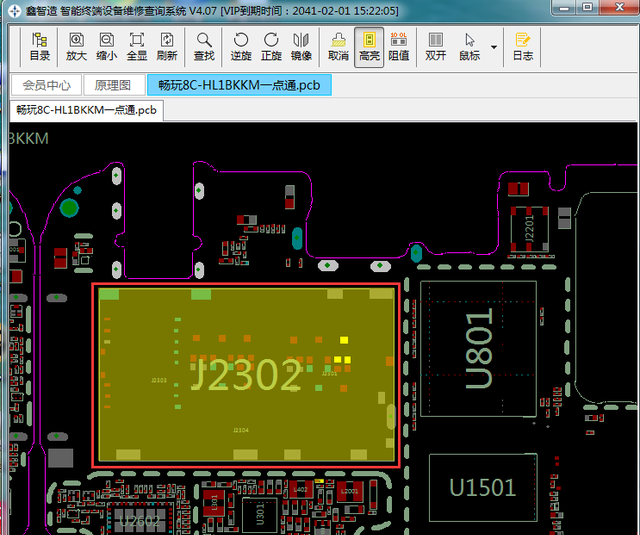
Task: Select the U2602 component
Action: (x=140, y=521)
